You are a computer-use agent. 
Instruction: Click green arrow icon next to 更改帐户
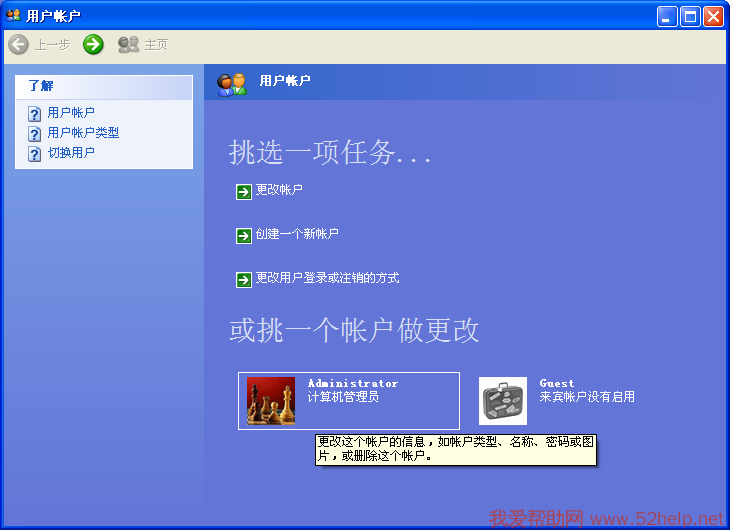[x=244, y=191]
